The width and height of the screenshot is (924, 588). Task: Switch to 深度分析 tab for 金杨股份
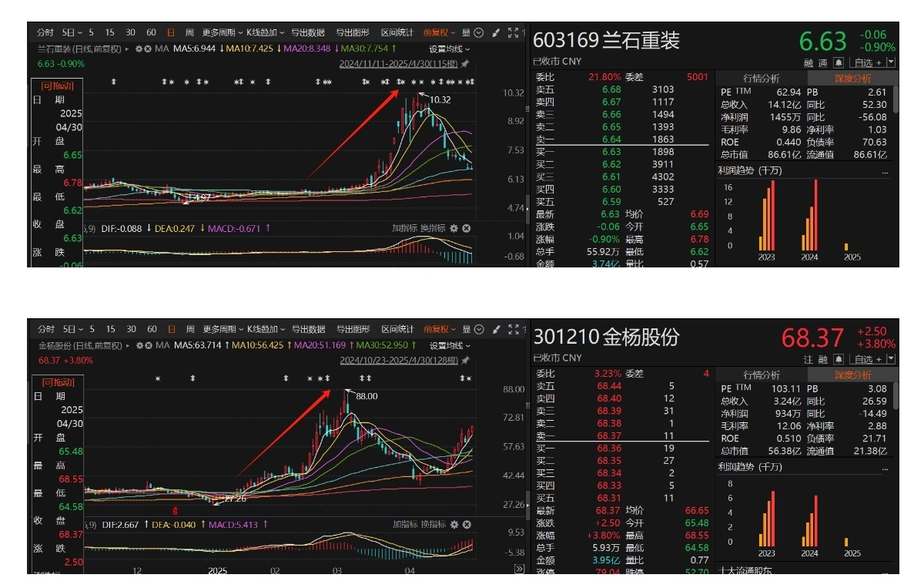coord(852,375)
